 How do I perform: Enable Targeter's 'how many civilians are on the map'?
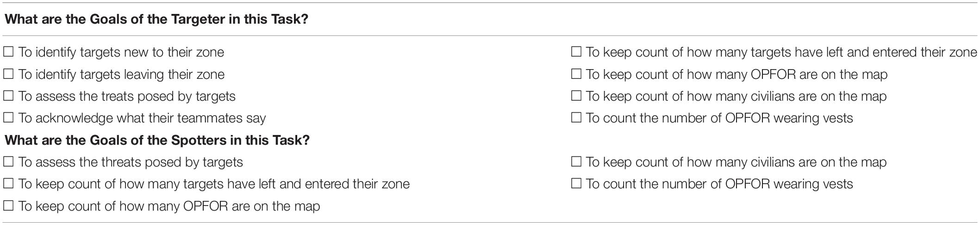pos(576,96)
